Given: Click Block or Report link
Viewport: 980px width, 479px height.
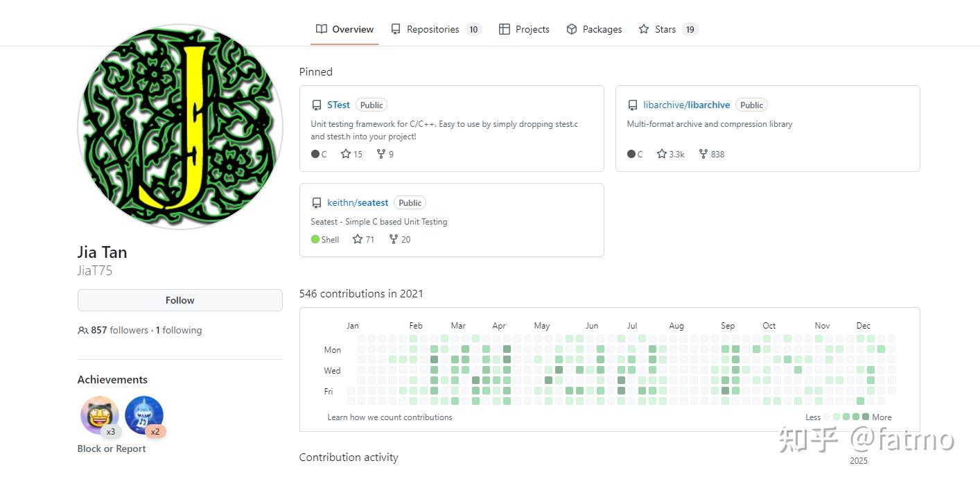Looking at the screenshot, I should (112, 448).
